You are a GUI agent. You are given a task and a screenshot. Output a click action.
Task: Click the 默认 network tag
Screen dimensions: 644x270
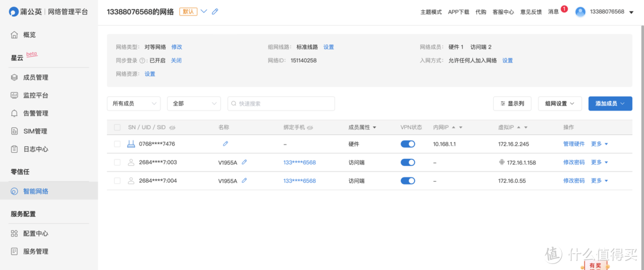point(188,11)
